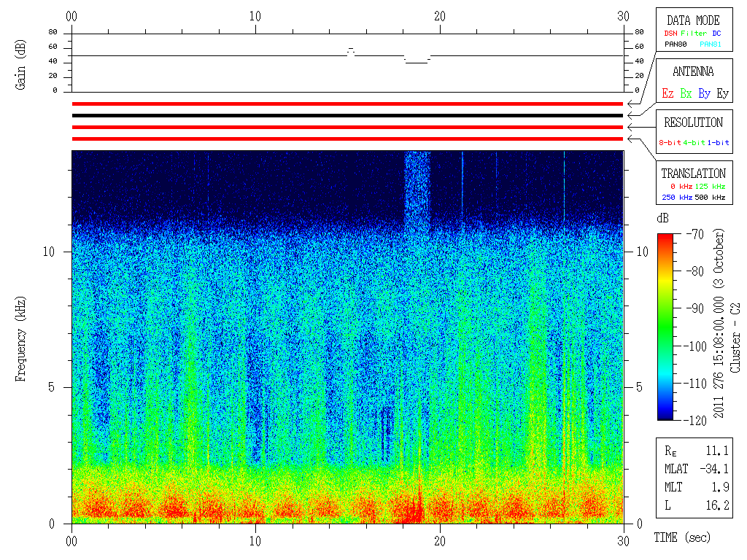Click the Gain (dB) axis label

20,64
